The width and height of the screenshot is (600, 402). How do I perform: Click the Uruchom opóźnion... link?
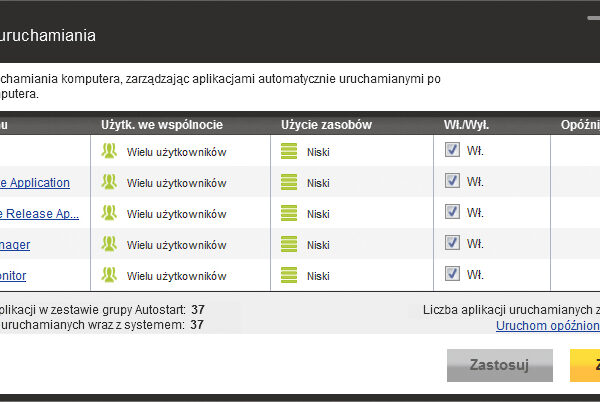click(548, 325)
